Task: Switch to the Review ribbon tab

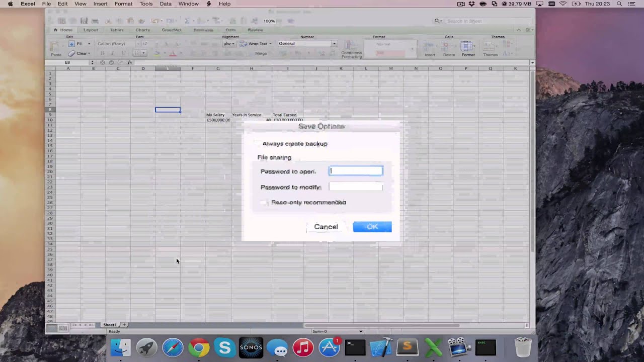Action: (x=255, y=30)
